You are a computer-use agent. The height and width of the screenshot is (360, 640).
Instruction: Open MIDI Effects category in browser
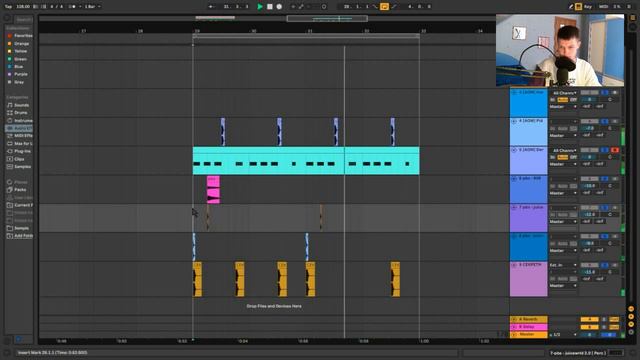pos(20,136)
